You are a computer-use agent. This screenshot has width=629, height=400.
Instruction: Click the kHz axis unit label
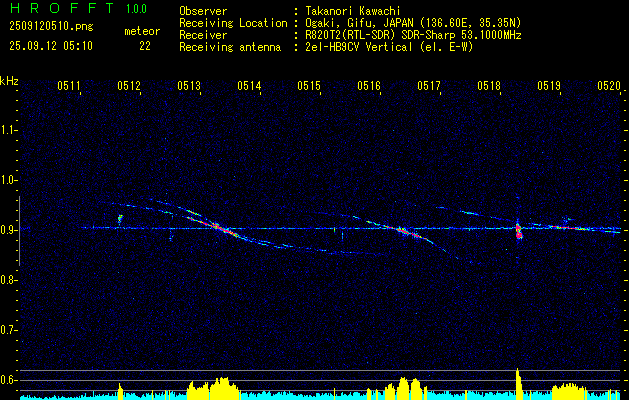(9, 81)
